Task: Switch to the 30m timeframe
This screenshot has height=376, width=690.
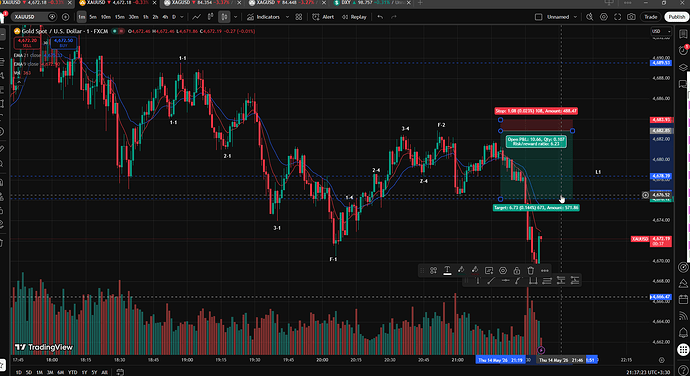Action: coord(133,17)
